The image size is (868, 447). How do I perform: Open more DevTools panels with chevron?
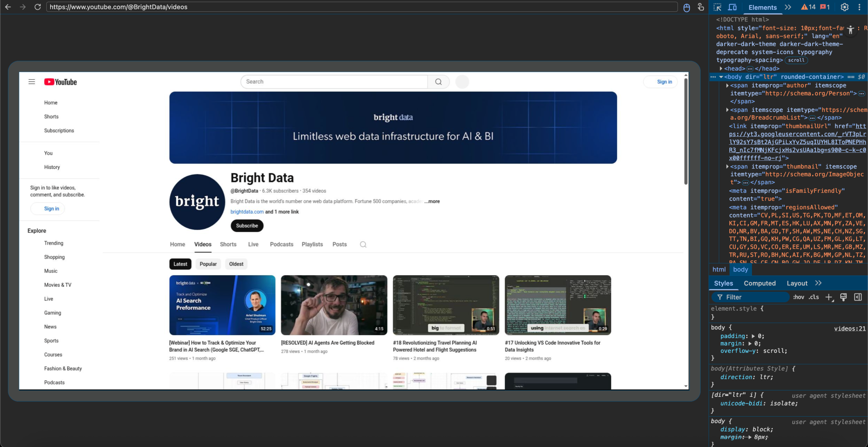coord(788,7)
